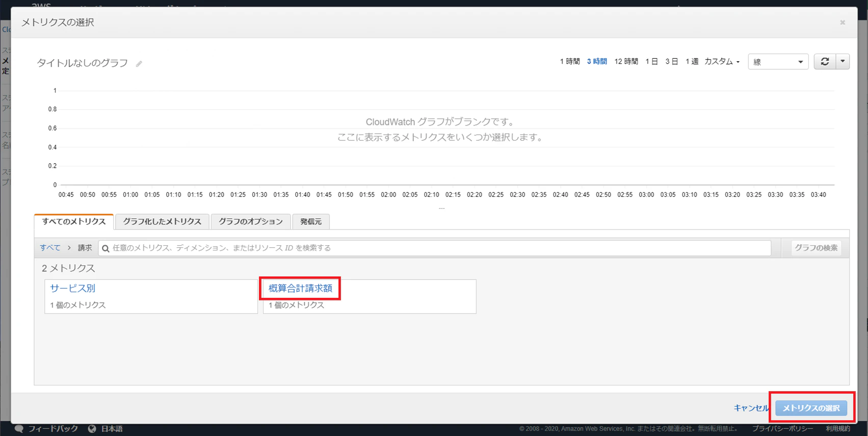Click the 2 メトリクス count heading
This screenshot has width=868, height=436.
(68, 268)
